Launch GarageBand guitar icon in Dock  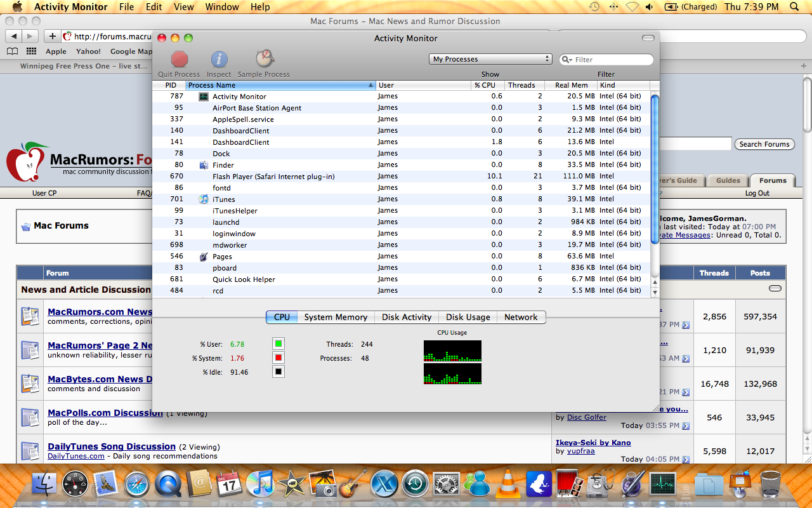353,485
